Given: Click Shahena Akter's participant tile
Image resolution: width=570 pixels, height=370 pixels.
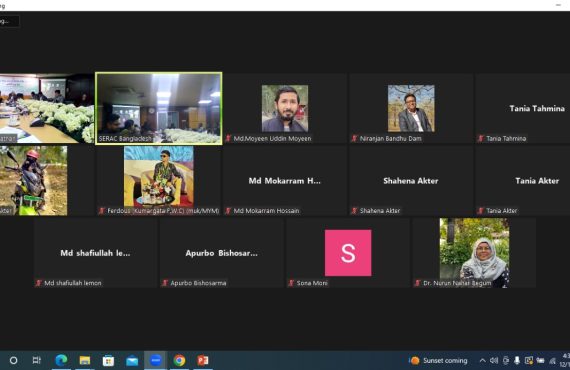Looking at the screenshot, I should (x=411, y=181).
